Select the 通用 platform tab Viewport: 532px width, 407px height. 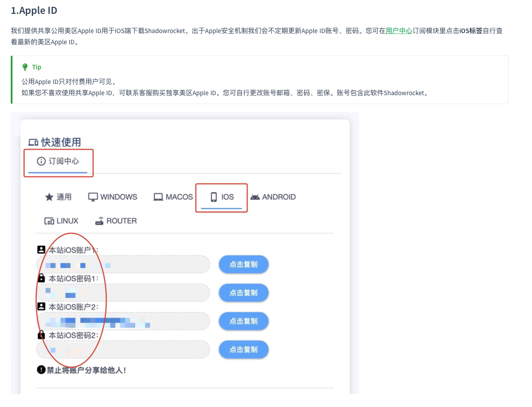[58, 197]
